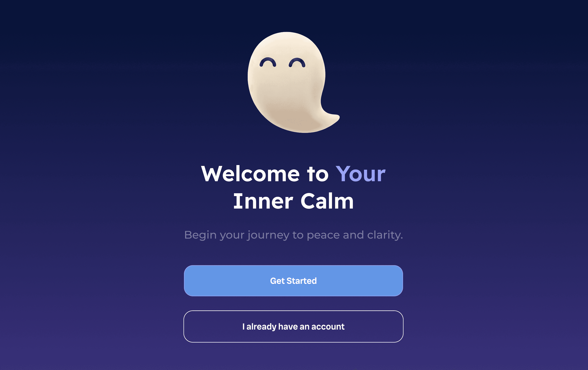
Task: Click the word "Inner" in the heading
Action: 263,201
